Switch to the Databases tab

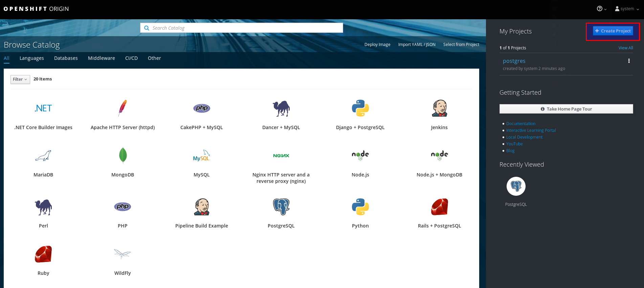click(x=66, y=58)
